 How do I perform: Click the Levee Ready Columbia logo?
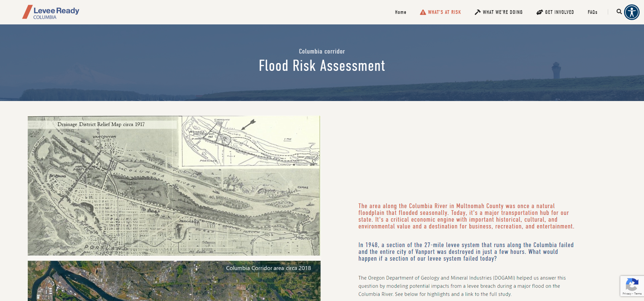coord(51,12)
